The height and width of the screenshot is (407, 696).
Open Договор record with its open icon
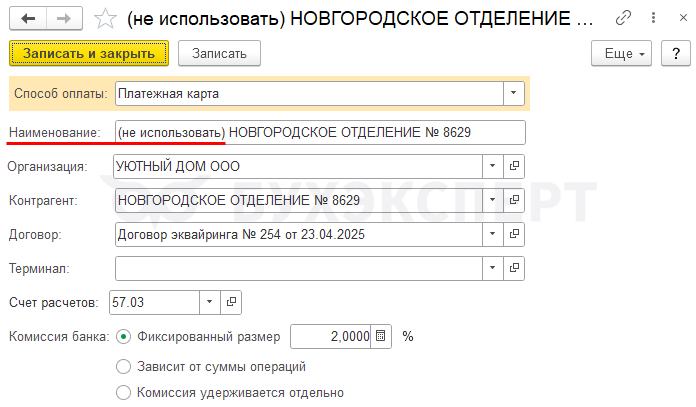[514, 234]
